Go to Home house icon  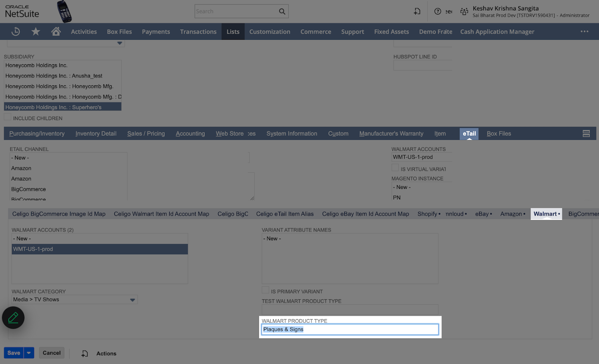click(x=56, y=31)
